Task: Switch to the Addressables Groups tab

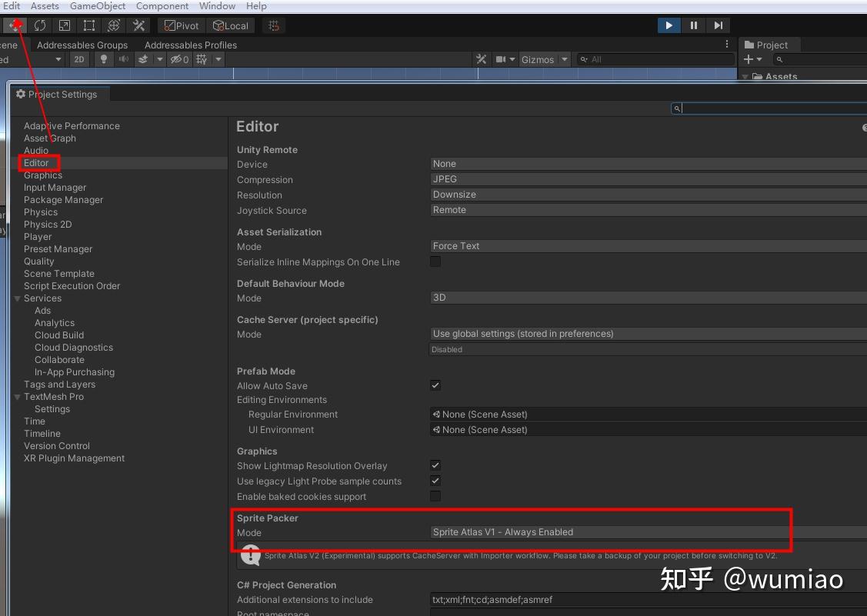Action: (x=82, y=45)
